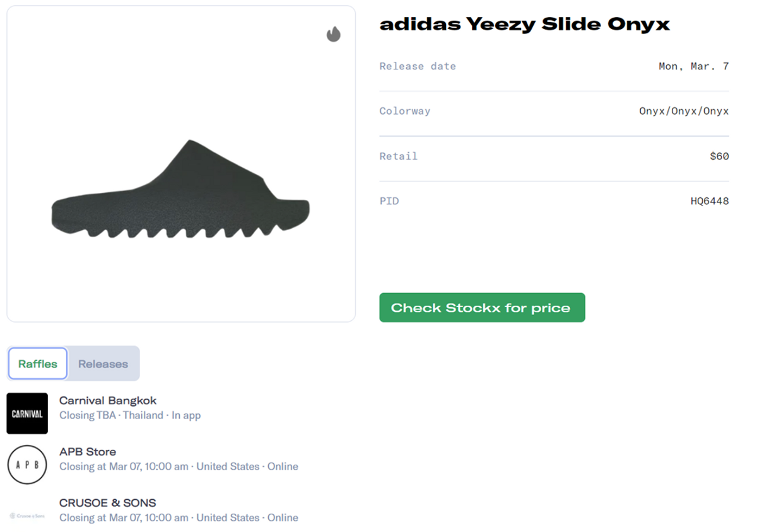
Task: Click the Check Stockx for price button
Action: point(482,308)
